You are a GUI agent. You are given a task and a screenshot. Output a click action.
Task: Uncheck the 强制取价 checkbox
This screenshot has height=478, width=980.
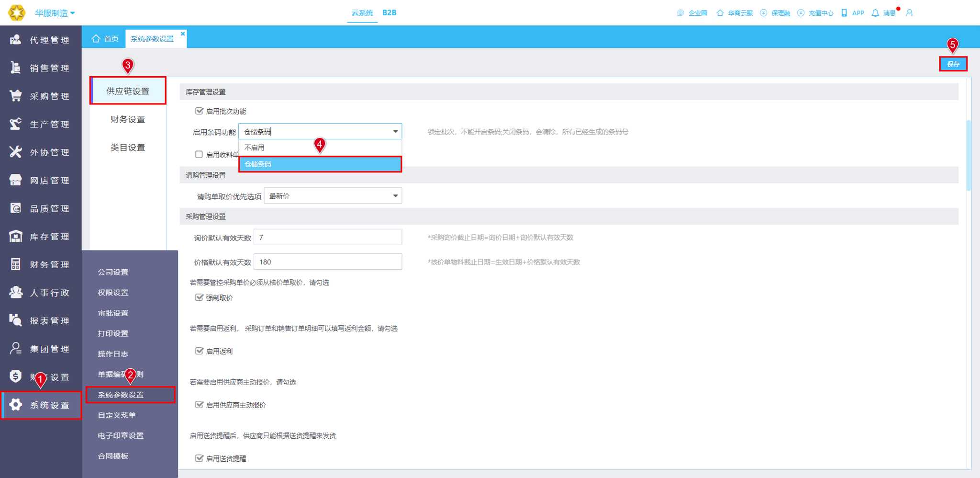tap(199, 297)
